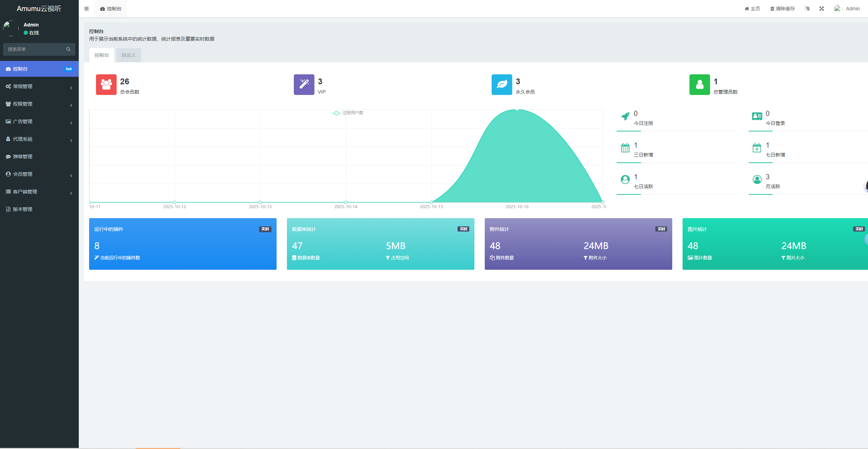
Task: Click the 清除缓存 button
Action: [x=782, y=9]
